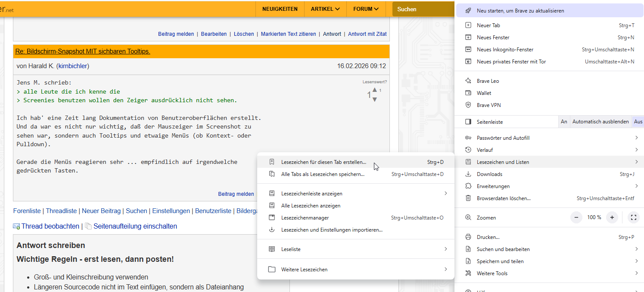Click the Thread beobachten link
The height and width of the screenshot is (292, 644).
50,226
